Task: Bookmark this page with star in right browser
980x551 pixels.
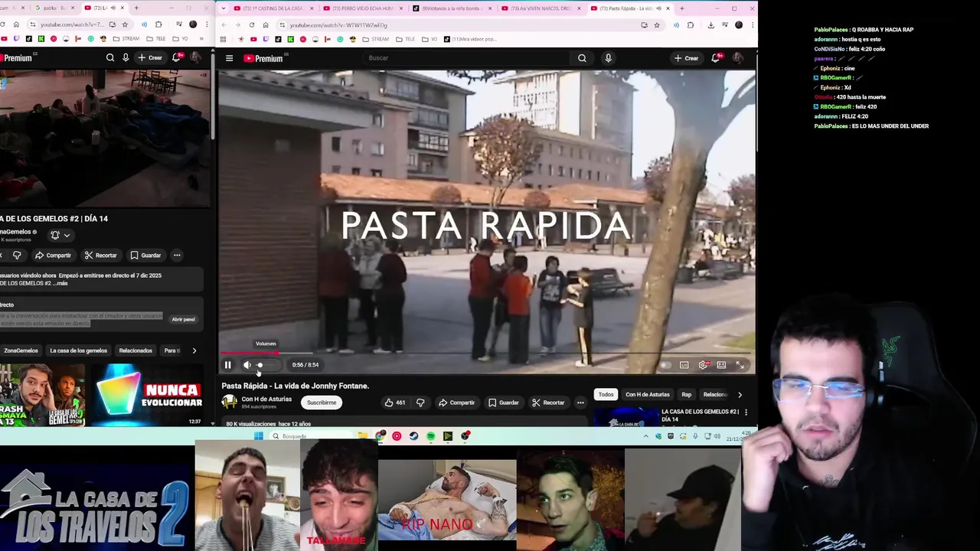Action: (656, 25)
